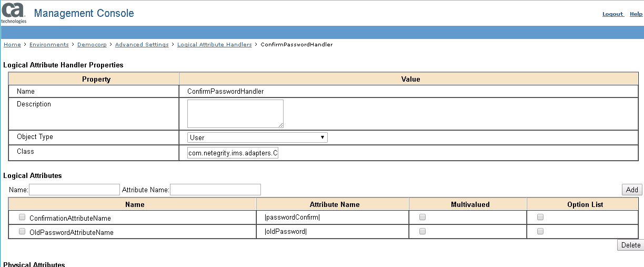Click the CA Technologies logo

coord(14,13)
